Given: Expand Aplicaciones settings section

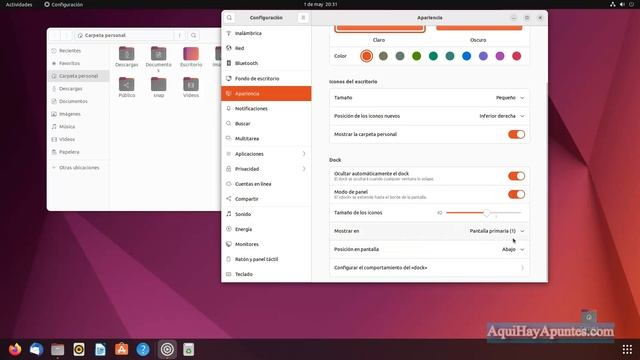Looking at the screenshot, I should [x=266, y=154].
